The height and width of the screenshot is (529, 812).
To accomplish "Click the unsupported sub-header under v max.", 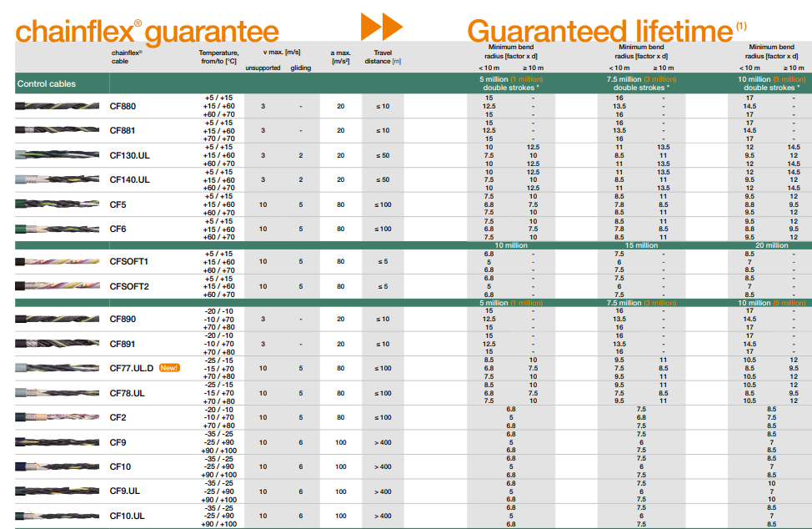I will 263,68.
